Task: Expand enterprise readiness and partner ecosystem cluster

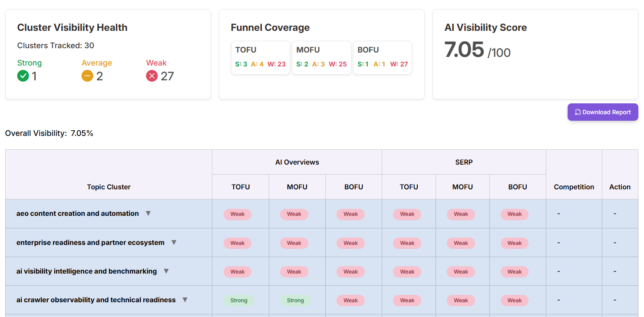Action: point(174,242)
